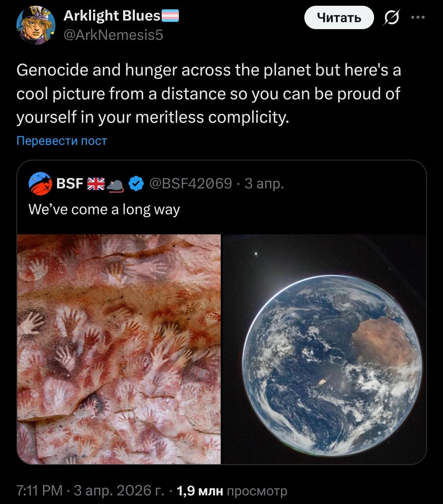The height and width of the screenshot is (504, 443).
Task: Tap the @ArkNemesis5 handle
Action: 113,35
